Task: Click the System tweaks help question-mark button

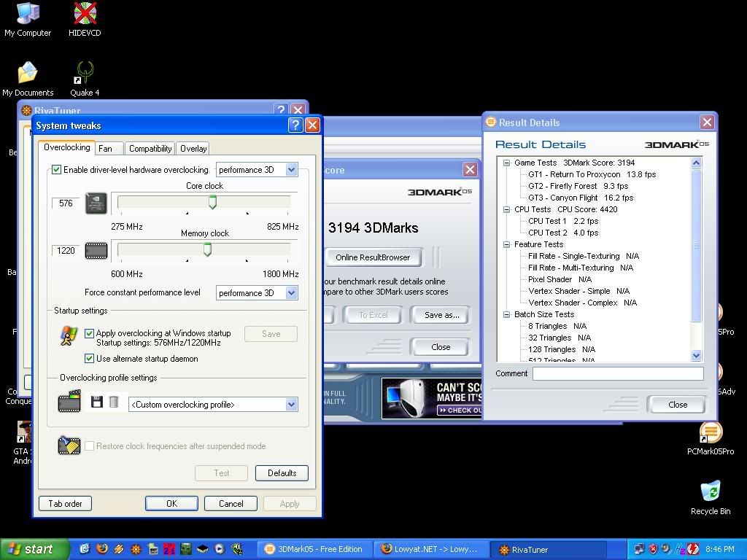Action: 295,125
